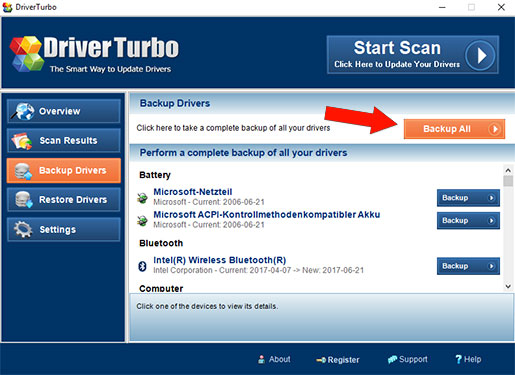Click the driver list scroll down arrow

pos(508,286)
